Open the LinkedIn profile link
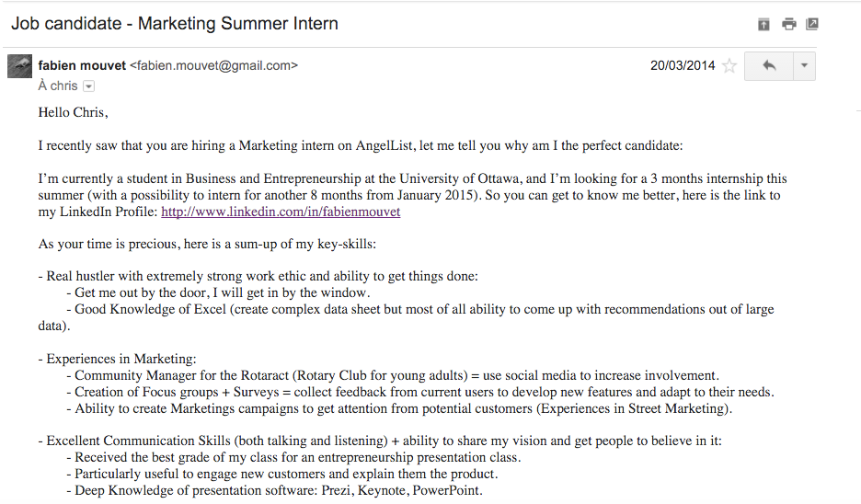Screen dimensions: 861x504 pyautogui.click(x=281, y=212)
